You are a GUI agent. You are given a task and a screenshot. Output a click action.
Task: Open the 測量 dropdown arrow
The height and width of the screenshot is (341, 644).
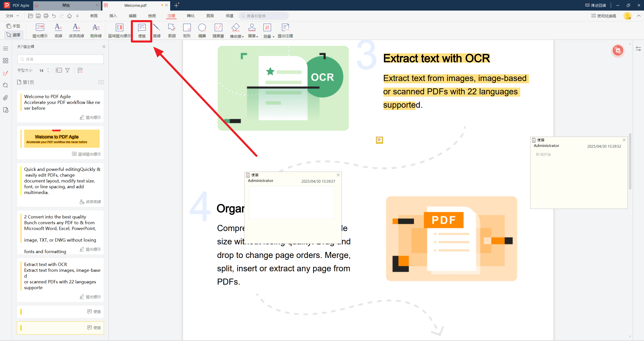click(x=274, y=37)
